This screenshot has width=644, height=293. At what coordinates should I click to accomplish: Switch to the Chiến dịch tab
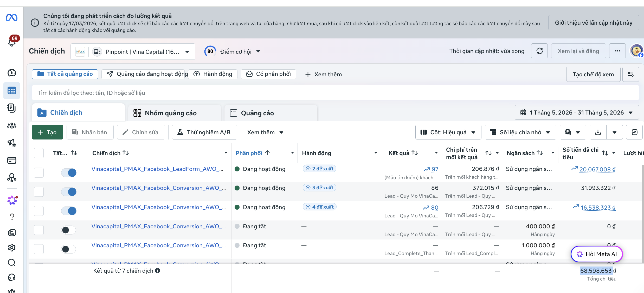[x=78, y=112]
